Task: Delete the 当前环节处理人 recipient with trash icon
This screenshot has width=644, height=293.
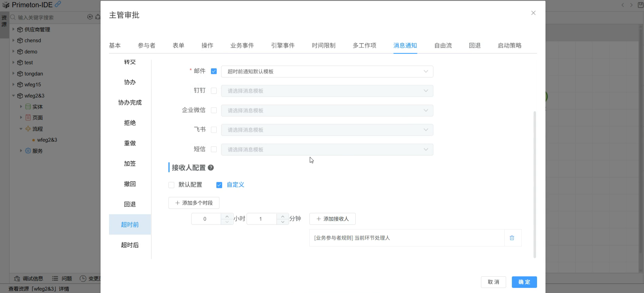Action: click(x=512, y=238)
